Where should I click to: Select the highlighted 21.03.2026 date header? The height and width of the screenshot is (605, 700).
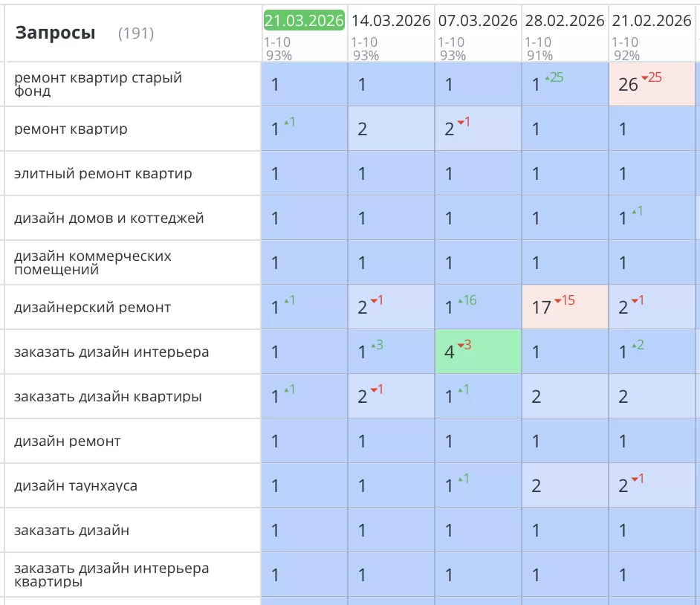(304, 21)
